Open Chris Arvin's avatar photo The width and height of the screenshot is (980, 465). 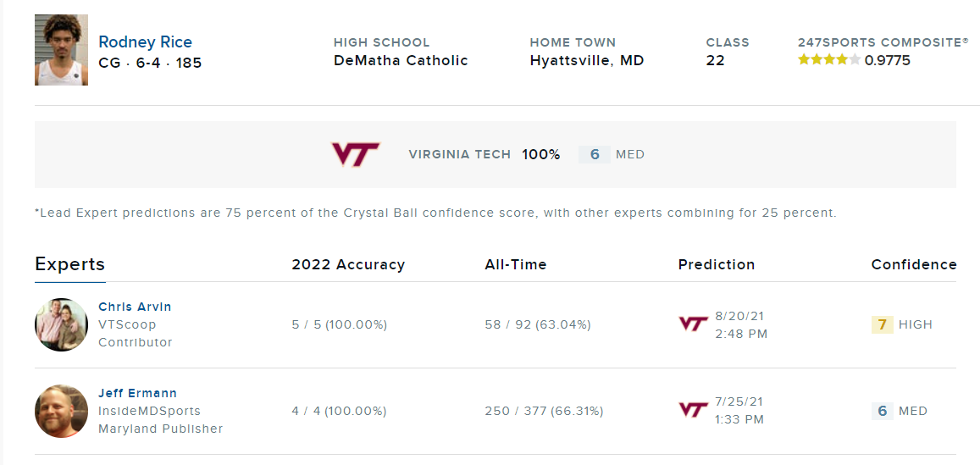tap(61, 324)
